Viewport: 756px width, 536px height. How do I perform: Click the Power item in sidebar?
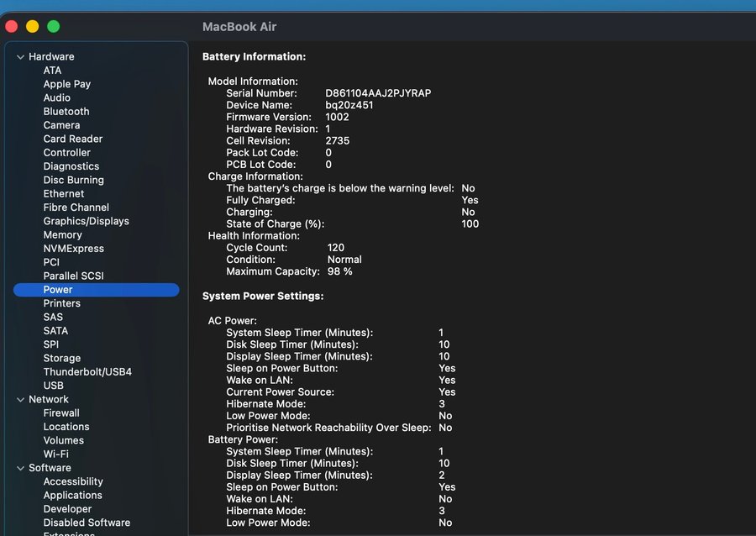(58, 290)
